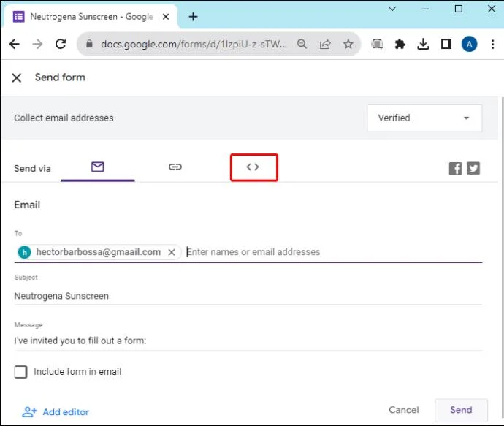Screen dimensions: 504x426
Task: Click the Send button
Action: 461,410
